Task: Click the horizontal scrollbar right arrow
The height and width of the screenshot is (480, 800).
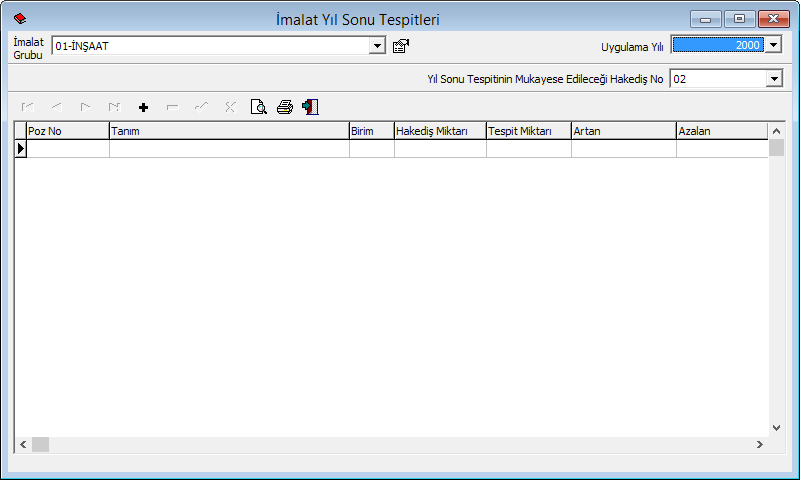Action: [760, 444]
